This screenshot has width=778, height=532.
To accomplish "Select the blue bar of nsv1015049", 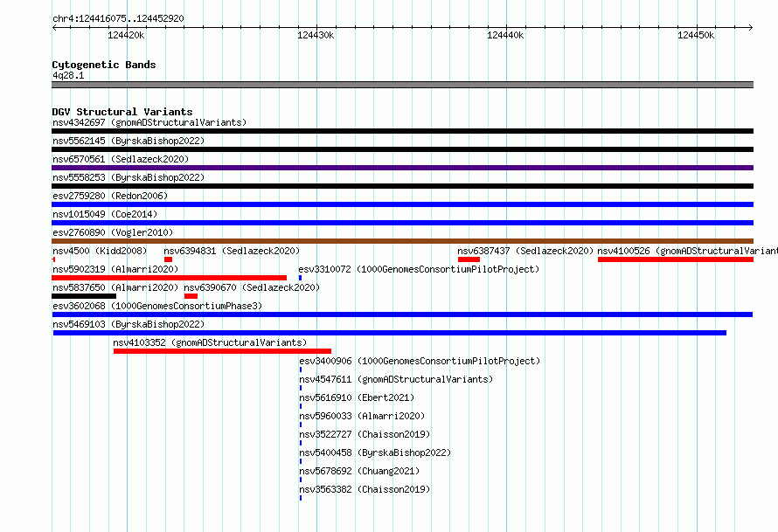I will click(x=402, y=223).
